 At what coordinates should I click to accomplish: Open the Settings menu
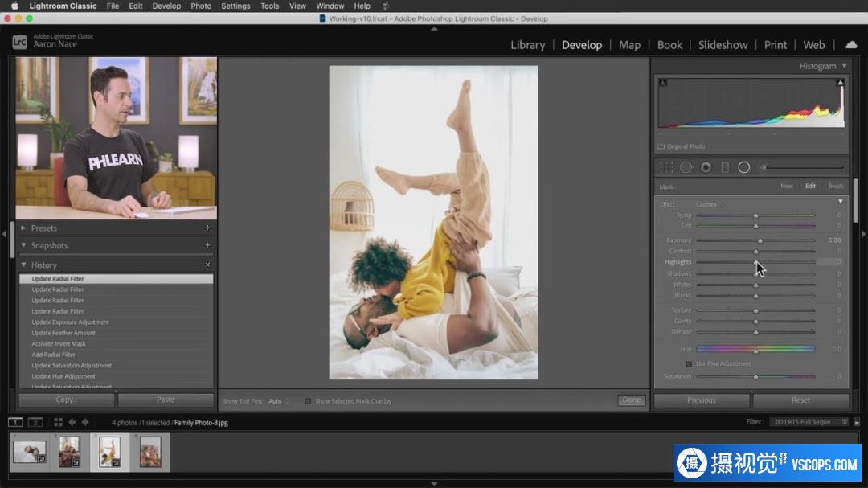click(235, 6)
